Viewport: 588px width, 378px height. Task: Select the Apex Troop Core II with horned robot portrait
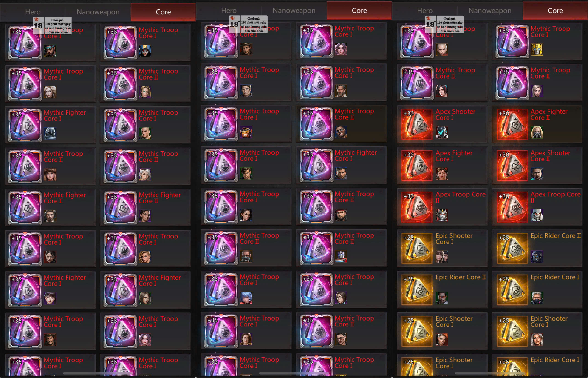click(x=417, y=207)
